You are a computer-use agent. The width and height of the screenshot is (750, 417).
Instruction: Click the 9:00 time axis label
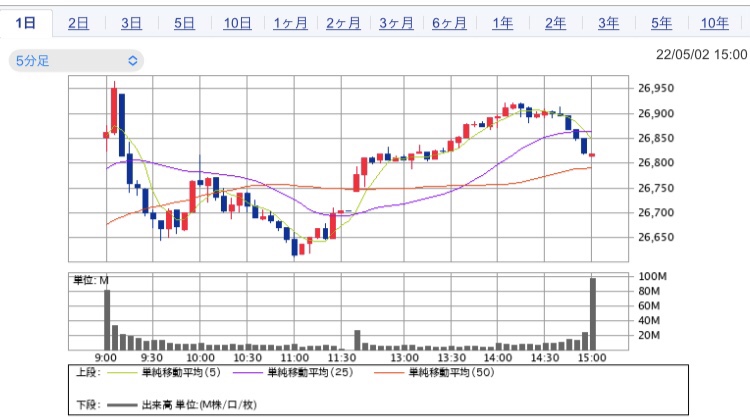pyautogui.click(x=106, y=358)
